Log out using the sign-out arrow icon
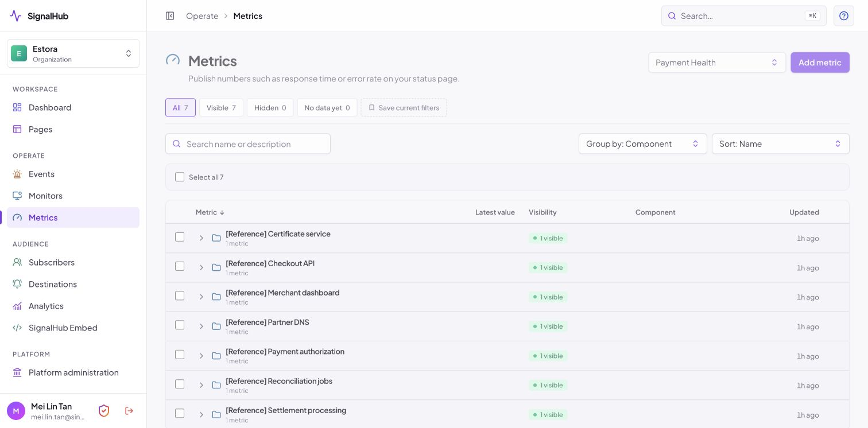This screenshot has width=868, height=428. coord(129,411)
